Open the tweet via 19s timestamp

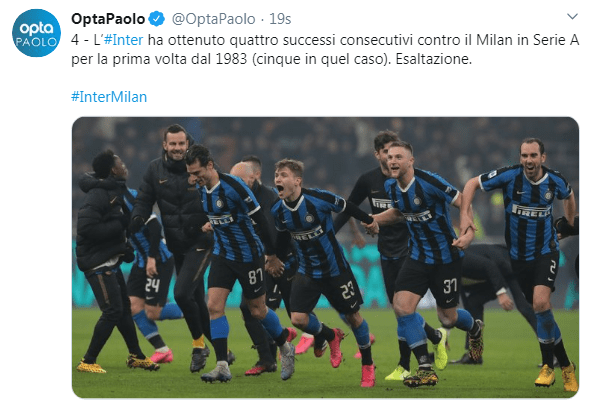[x=280, y=19]
